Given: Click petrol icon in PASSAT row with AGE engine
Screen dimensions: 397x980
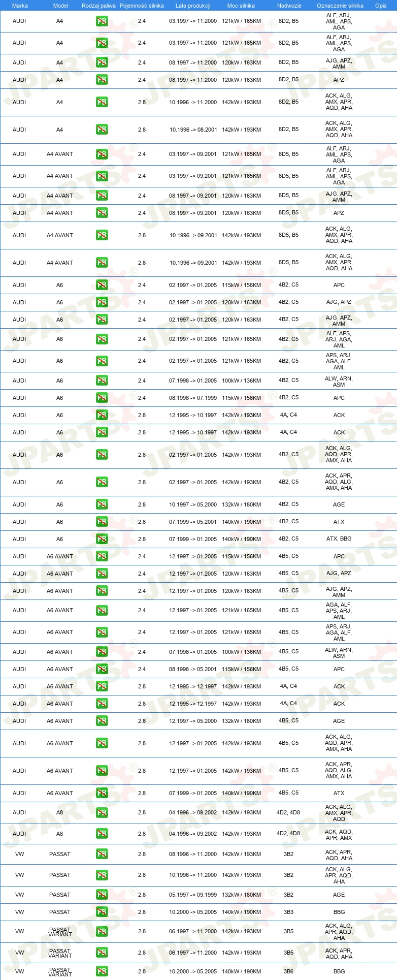Looking at the screenshot, I should pyautogui.click(x=102, y=895).
